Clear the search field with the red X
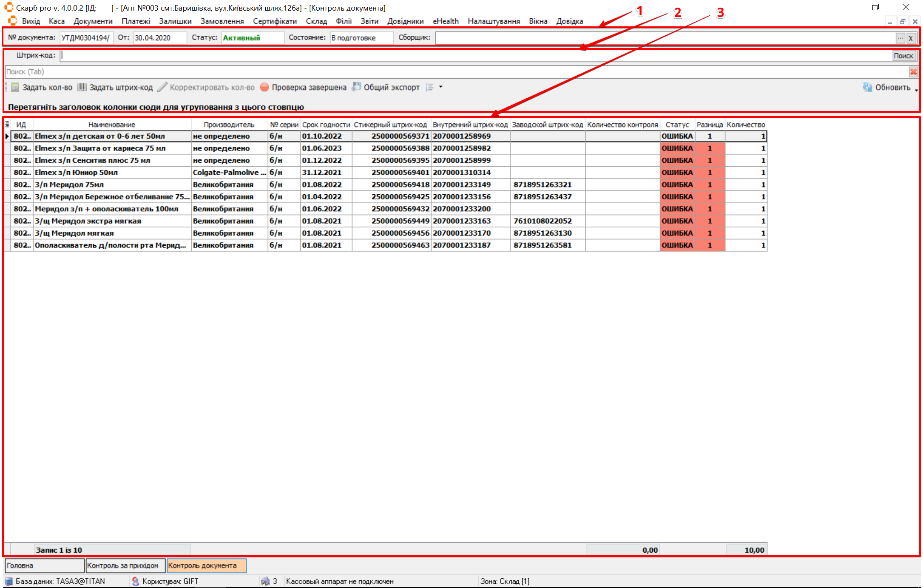 [913, 72]
